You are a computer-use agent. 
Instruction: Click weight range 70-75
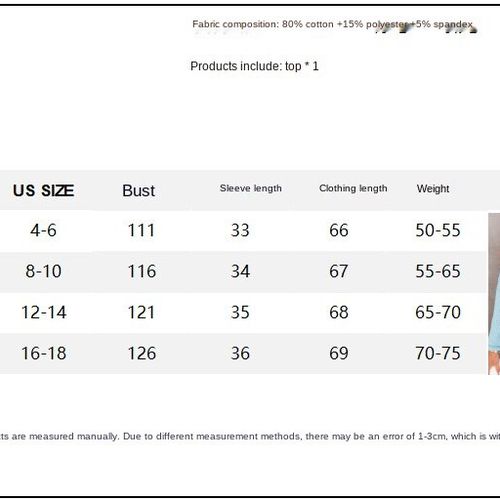coord(438,353)
